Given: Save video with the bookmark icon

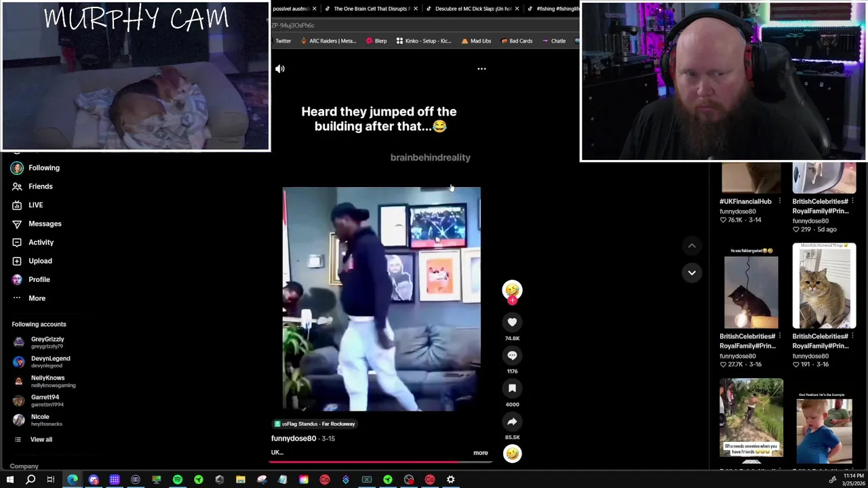Looking at the screenshot, I should (512, 388).
